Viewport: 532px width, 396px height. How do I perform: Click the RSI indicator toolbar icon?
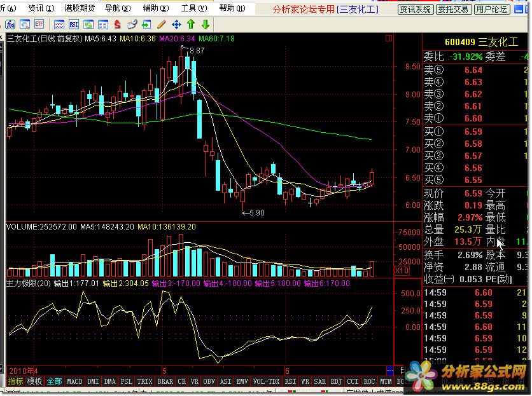click(74, 24)
